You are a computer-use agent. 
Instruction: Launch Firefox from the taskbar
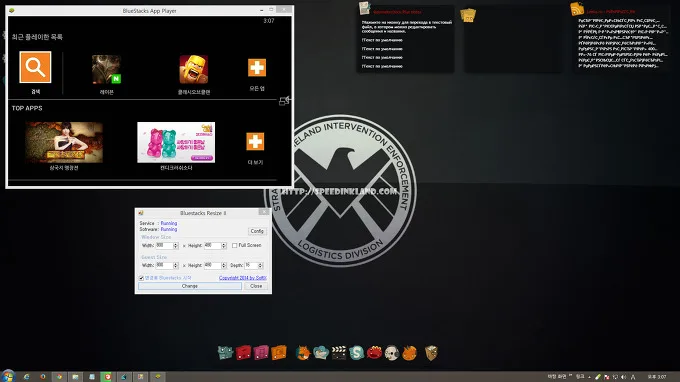coord(42,377)
